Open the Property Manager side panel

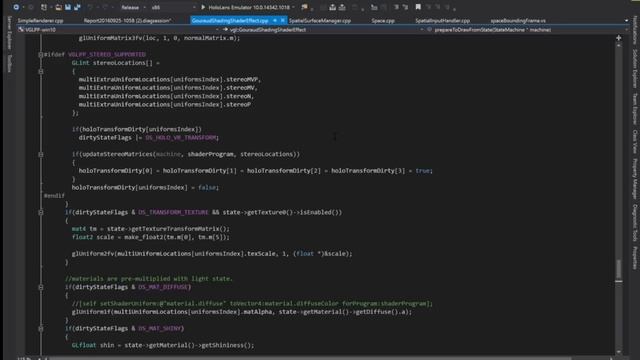635,179
